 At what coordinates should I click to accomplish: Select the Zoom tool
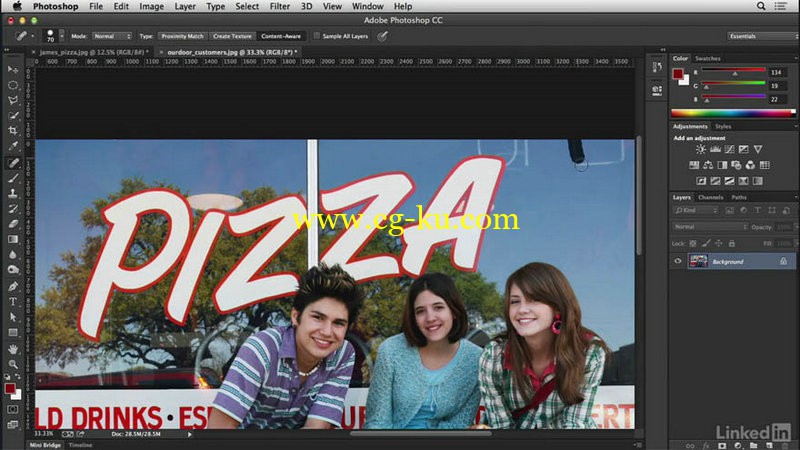[13, 364]
